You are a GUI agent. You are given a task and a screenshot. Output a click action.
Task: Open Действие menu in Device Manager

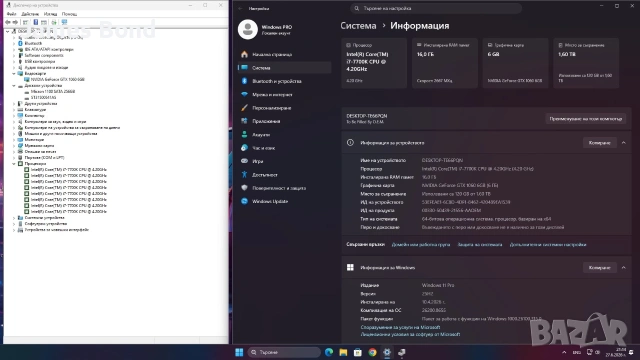pos(30,14)
